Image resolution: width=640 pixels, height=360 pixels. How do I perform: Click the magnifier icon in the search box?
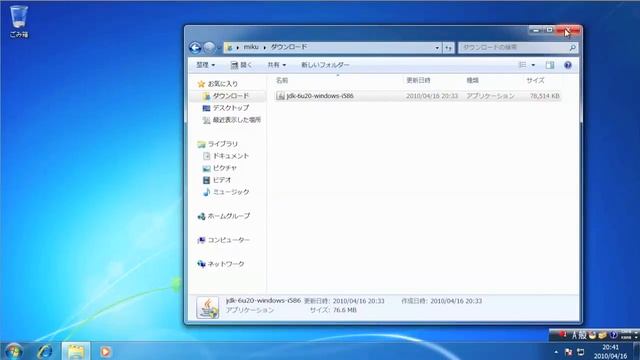click(573, 48)
